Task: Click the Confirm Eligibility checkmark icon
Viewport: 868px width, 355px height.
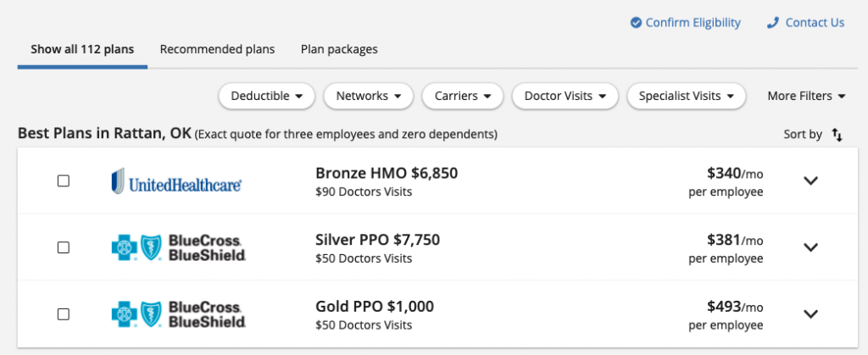Action: 636,23
